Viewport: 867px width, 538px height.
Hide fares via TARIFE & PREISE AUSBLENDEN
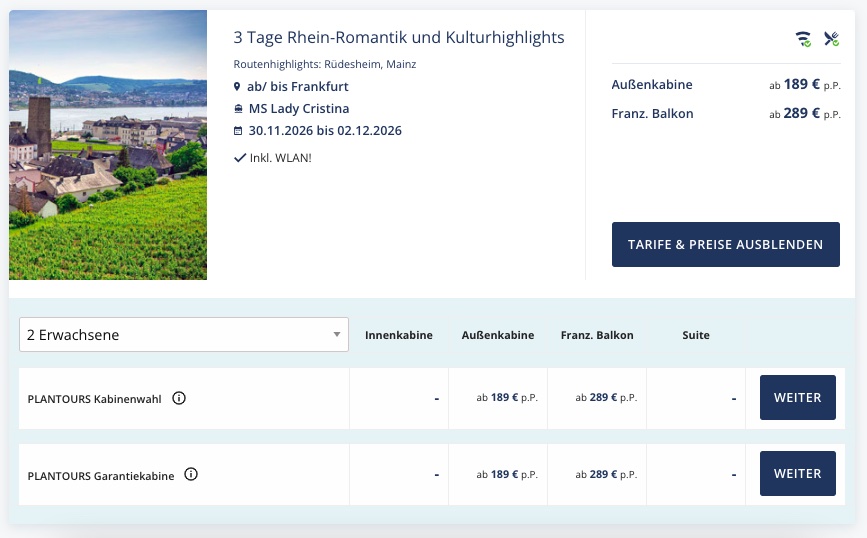[725, 244]
